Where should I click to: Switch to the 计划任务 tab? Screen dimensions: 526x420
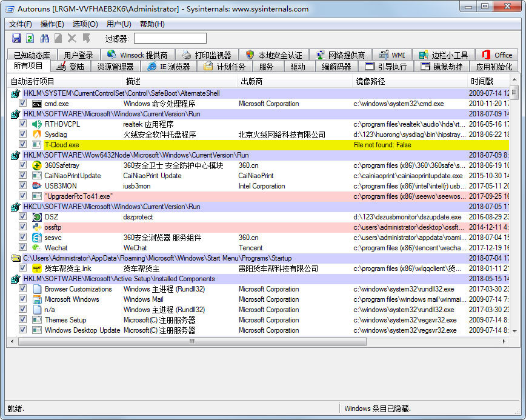(225, 67)
